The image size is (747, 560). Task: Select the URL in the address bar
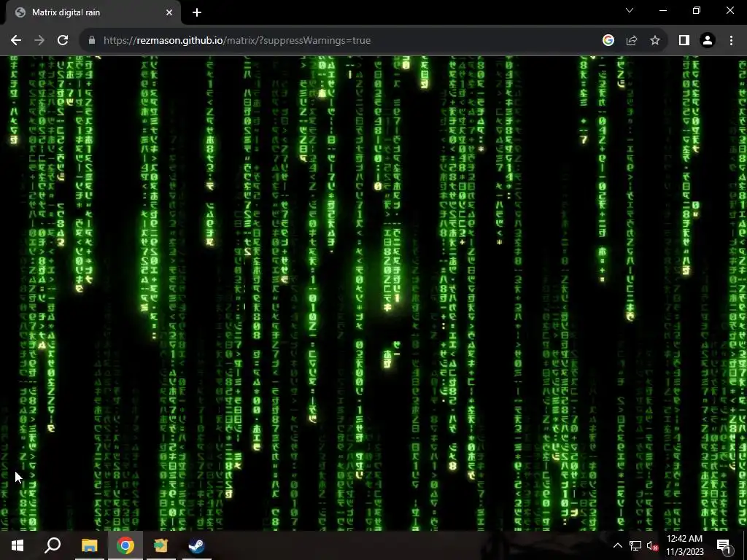237,41
